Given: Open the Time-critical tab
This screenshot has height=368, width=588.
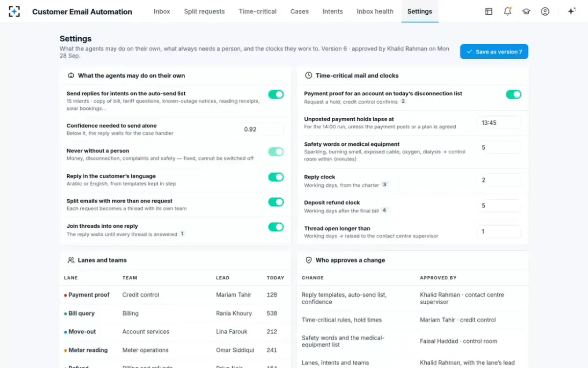Looking at the screenshot, I should (258, 11).
